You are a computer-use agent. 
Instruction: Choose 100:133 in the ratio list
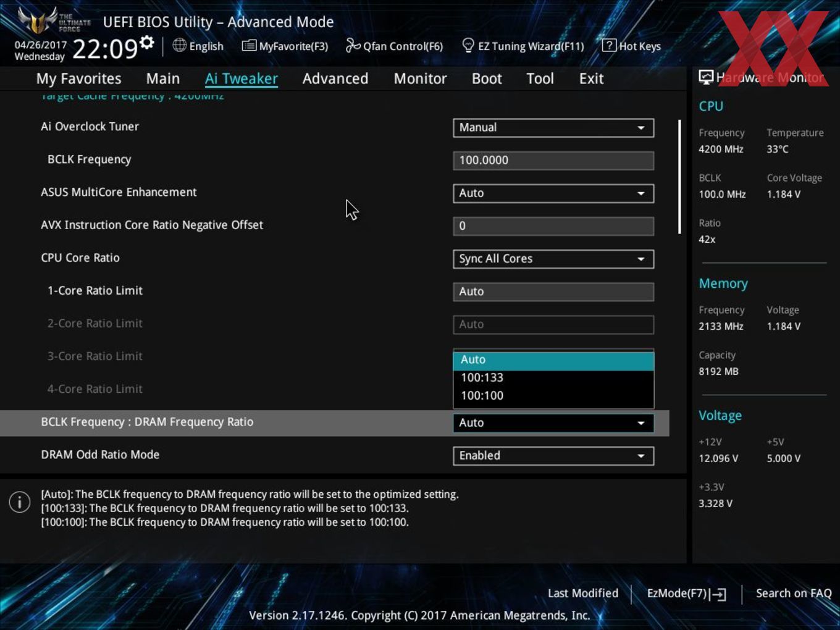(553, 377)
